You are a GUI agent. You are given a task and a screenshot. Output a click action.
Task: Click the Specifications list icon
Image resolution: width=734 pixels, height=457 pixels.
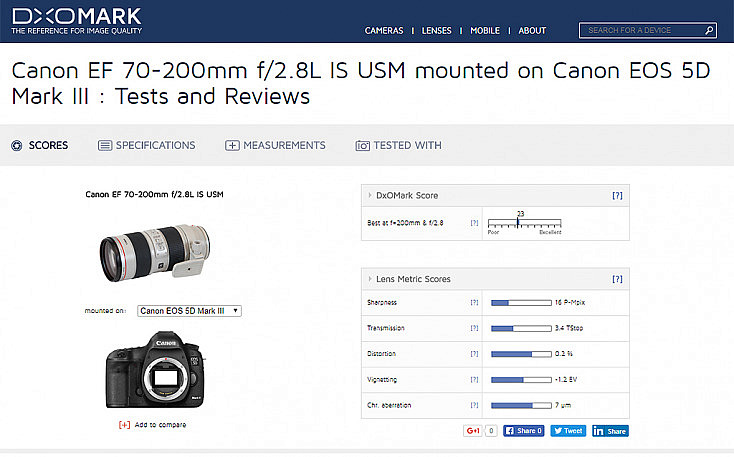click(105, 146)
